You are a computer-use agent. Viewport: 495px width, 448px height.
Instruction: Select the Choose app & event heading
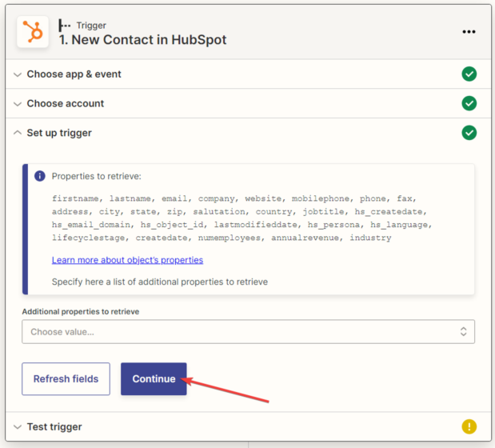[x=74, y=74]
